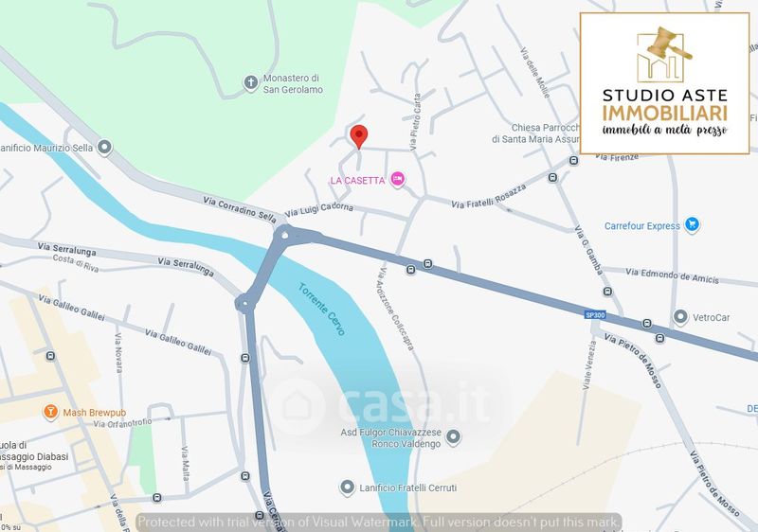Click the SP300 road shield badge
758x532 pixels.
tap(595, 315)
